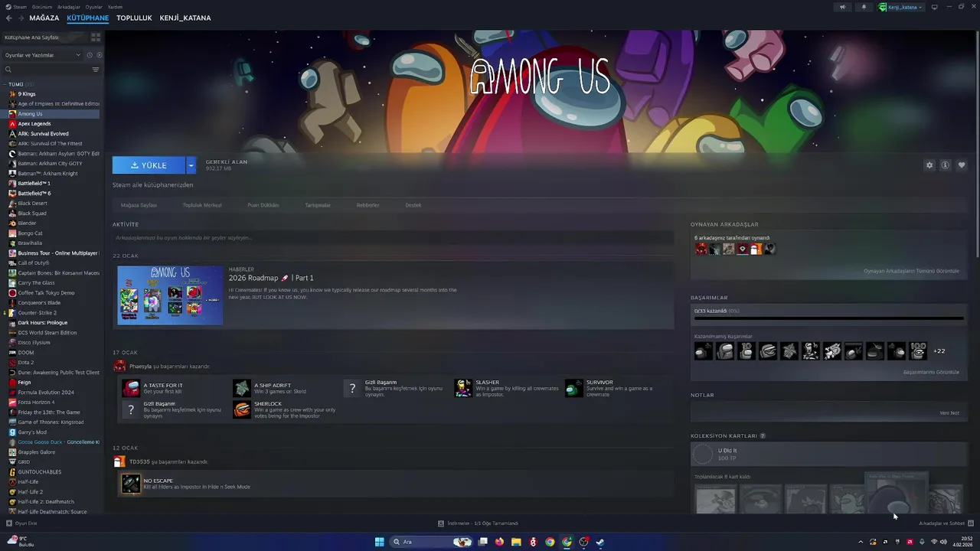Open Görünüm menu
980x551 pixels.
(x=42, y=7)
